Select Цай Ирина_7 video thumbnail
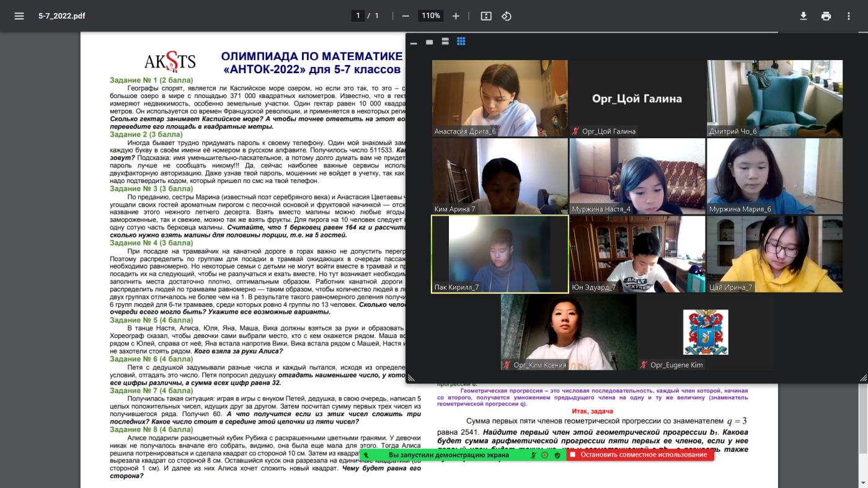 [x=774, y=254]
